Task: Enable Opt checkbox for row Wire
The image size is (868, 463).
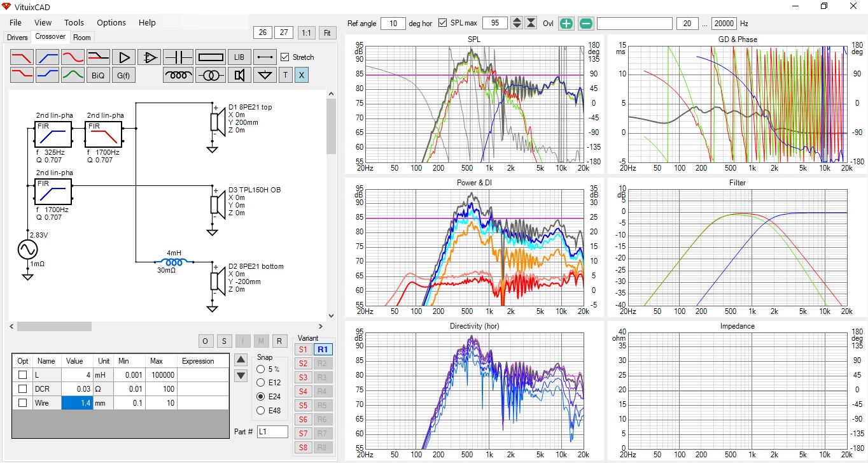Action: (x=23, y=403)
